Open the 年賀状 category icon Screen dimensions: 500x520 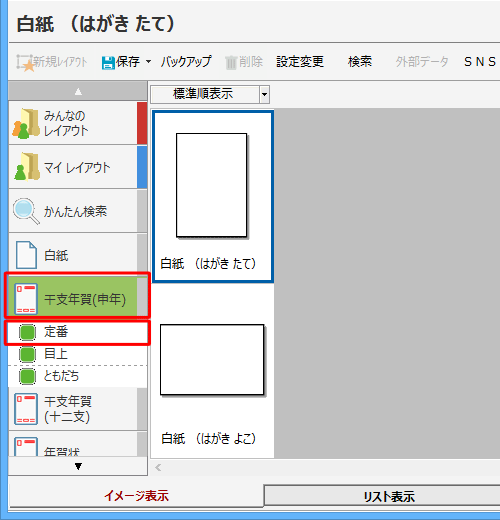pyautogui.click(x=26, y=447)
